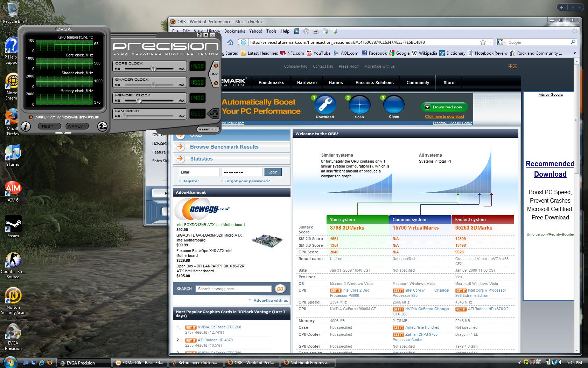Open Counter-Strike Source desktop icon

coord(13,265)
